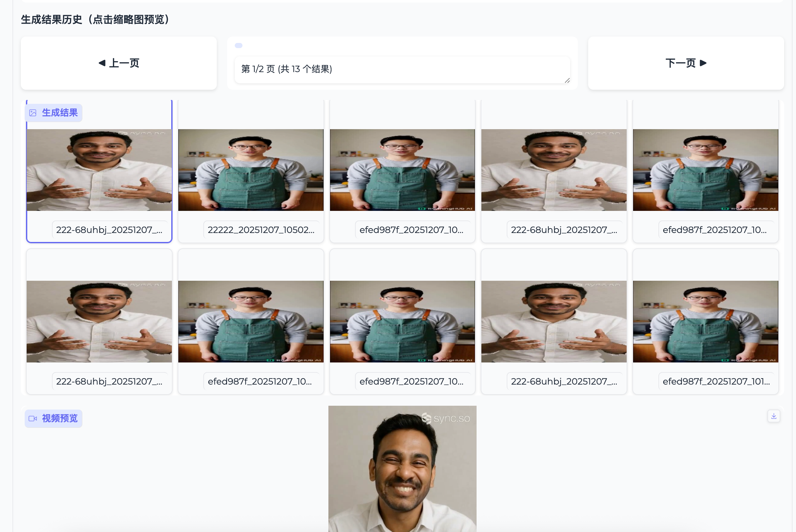
Task: Select the third thumbnail in the top row
Action: [402, 170]
